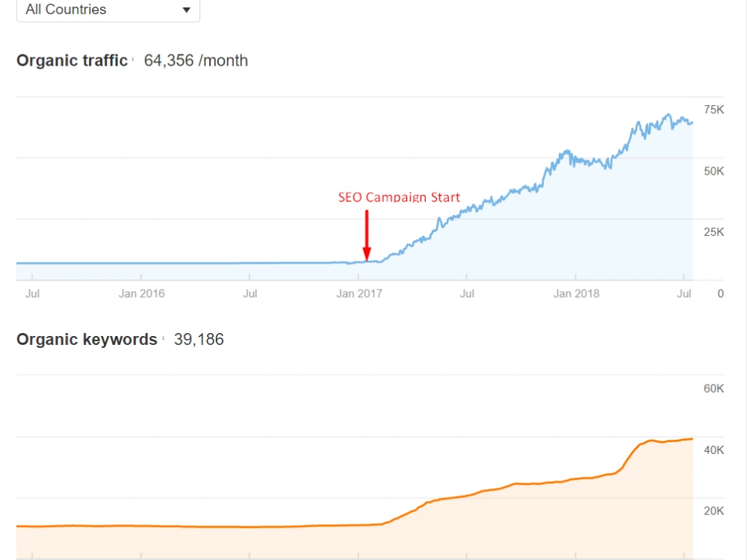Screen dimensions: 747x560
Task: Click the 0 traffic axis label
Action: pos(720,293)
